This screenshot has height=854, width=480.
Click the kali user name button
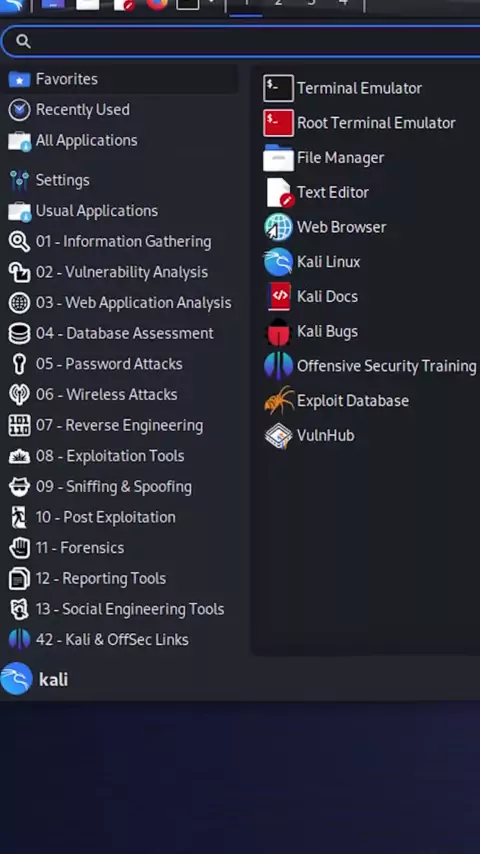coord(53,679)
